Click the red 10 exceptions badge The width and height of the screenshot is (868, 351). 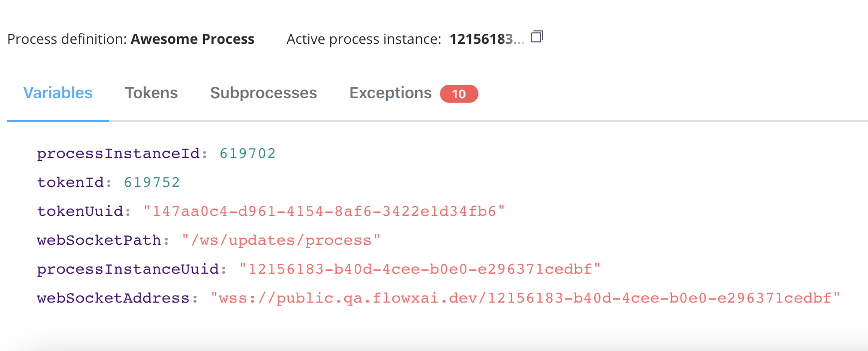coord(459,94)
